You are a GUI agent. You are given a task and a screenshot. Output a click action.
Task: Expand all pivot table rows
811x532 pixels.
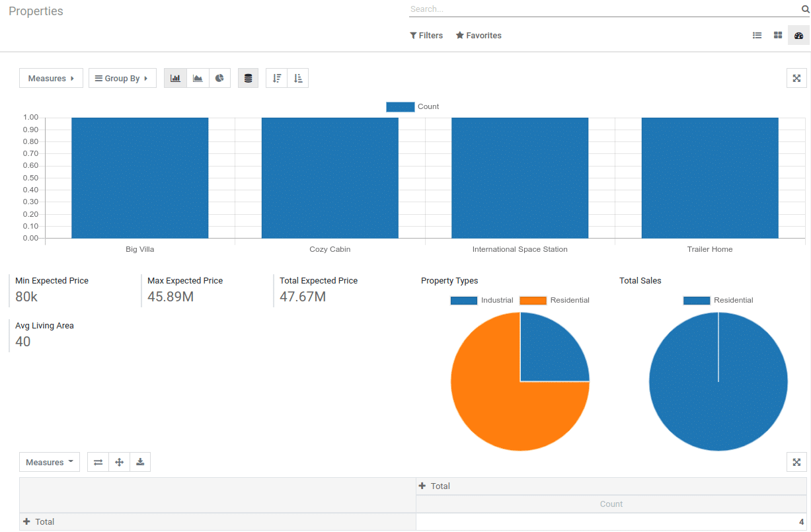[119, 462]
